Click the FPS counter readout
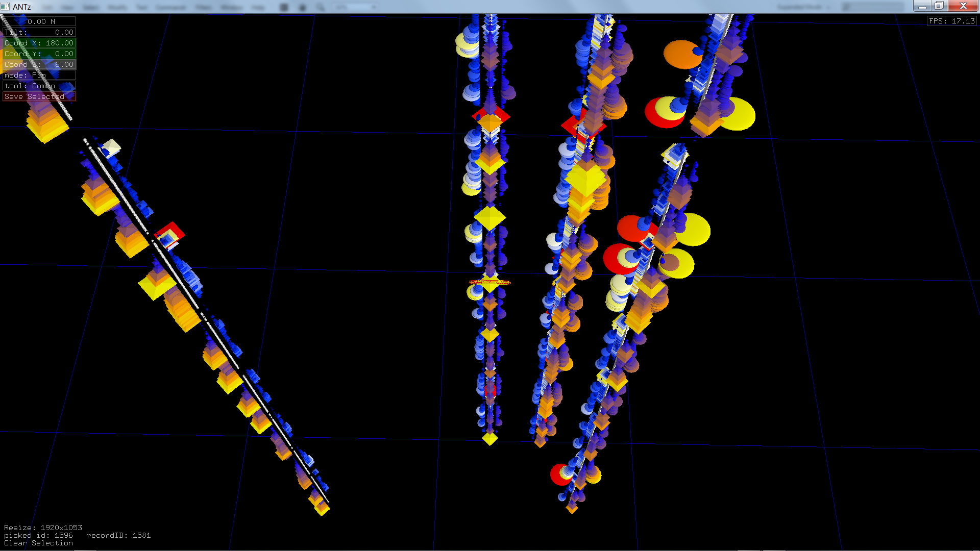This screenshot has height=551, width=980. click(951, 21)
